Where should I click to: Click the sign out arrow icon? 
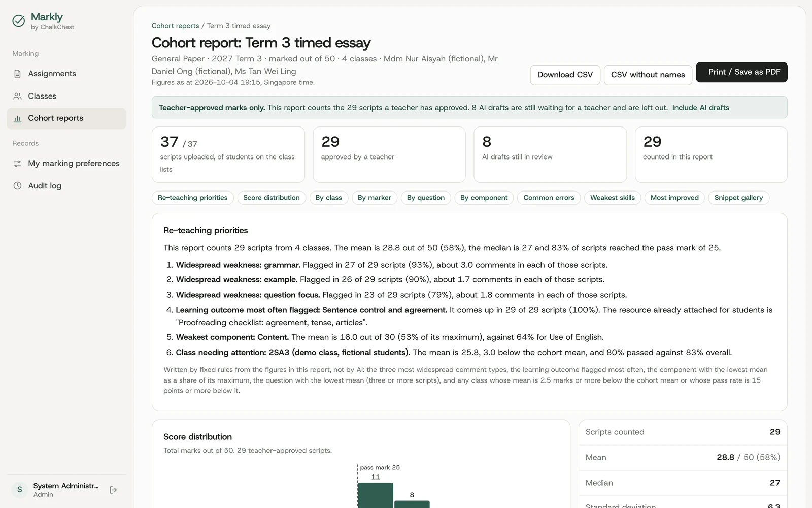pyautogui.click(x=113, y=490)
